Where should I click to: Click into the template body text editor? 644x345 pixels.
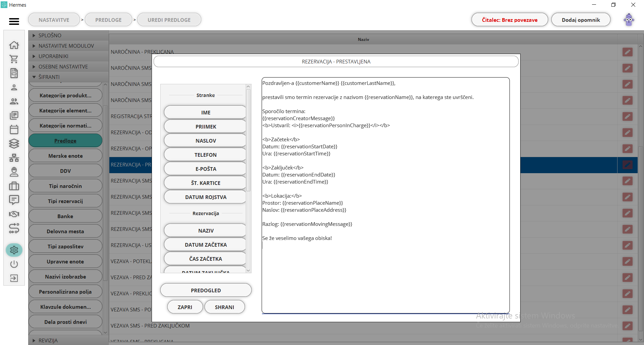(386, 195)
